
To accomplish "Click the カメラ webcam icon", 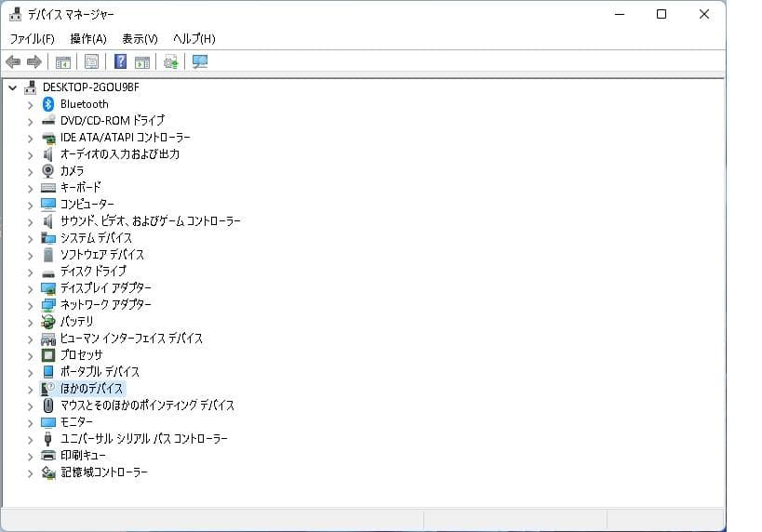I will [x=48, y=170].
